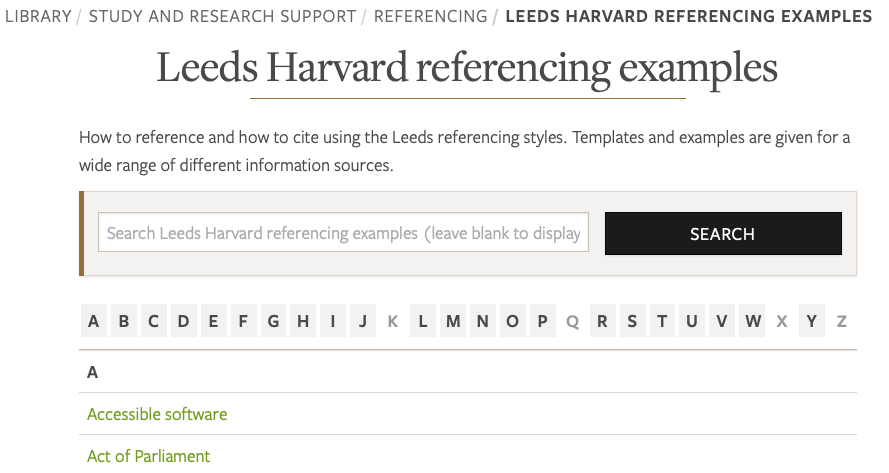Click the Library breadcrumb link
The height and width of the screenshot is (473, 889).
38,16
